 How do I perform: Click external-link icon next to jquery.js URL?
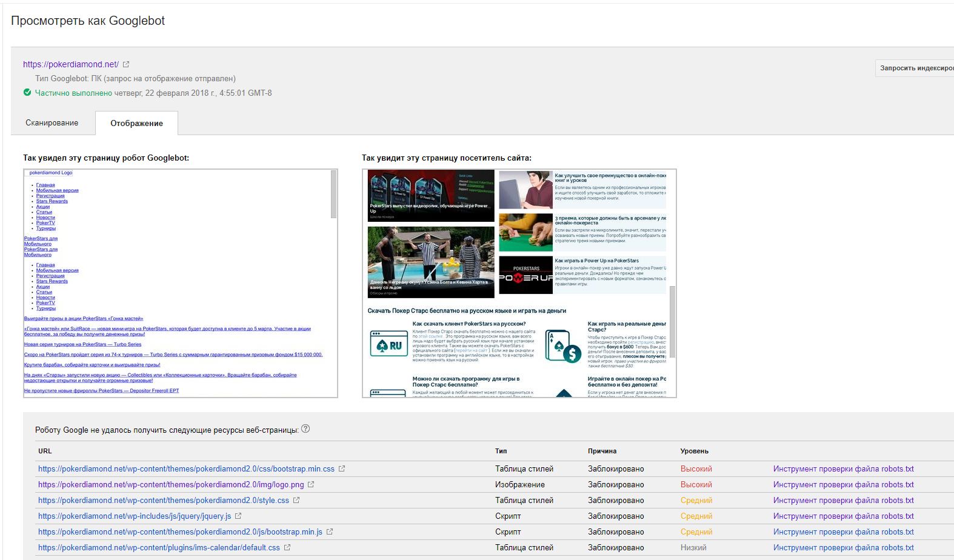click(x=238, y=516)
